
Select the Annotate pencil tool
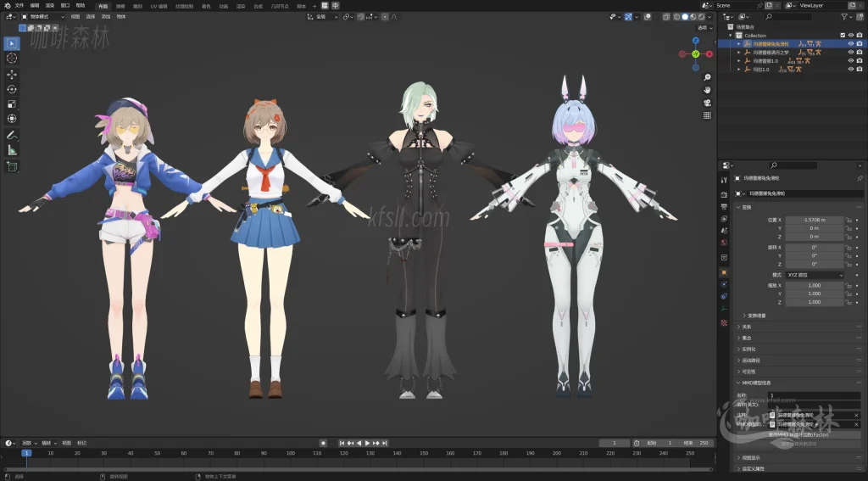click(12, 135)
